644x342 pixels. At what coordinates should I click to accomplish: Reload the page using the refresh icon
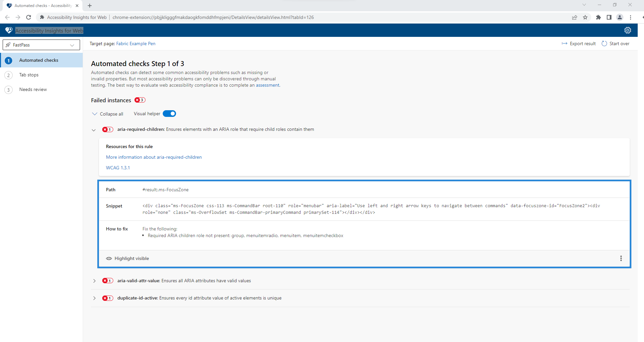point(29,17)
